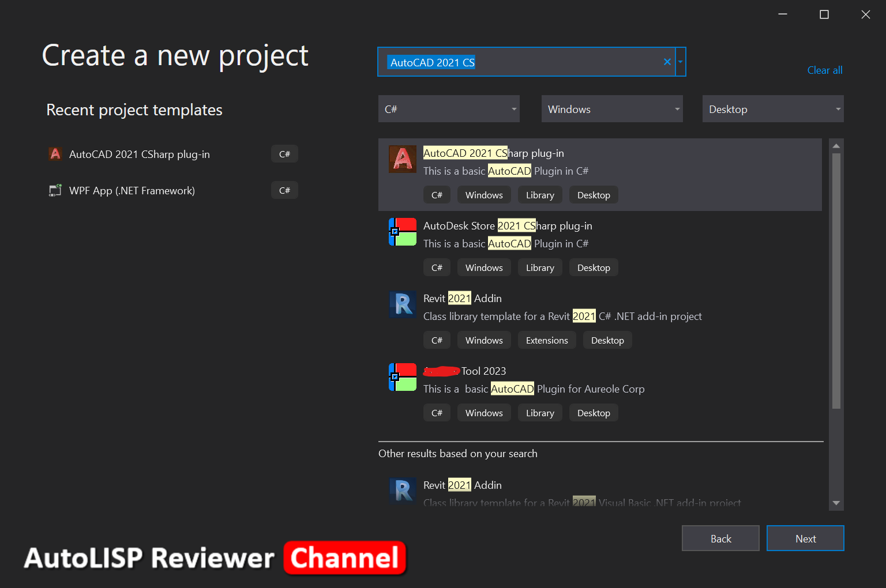Click C# tag under Tool 2023
Screen dimensions: 886x588
pos(437,413)
